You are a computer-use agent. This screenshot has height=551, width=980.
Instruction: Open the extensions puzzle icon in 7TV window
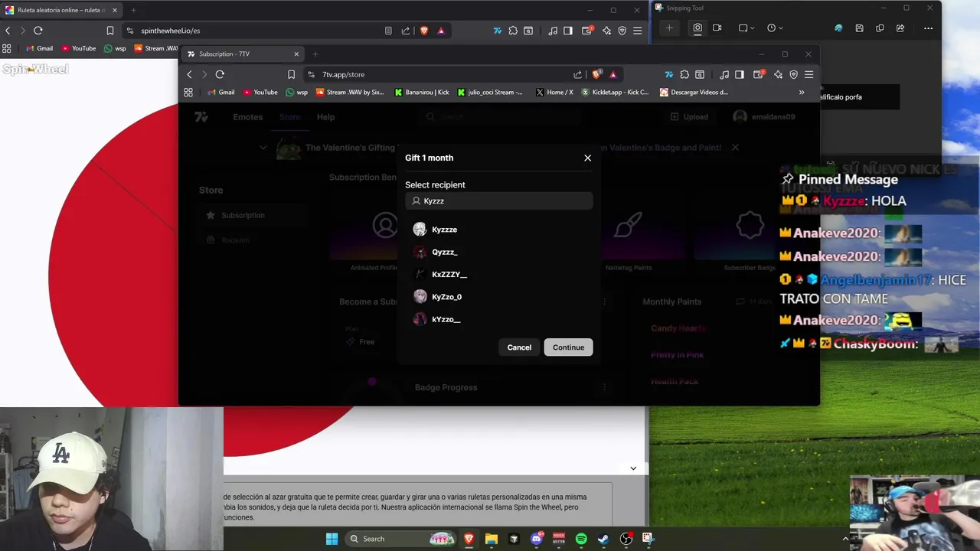coord(684,74)
